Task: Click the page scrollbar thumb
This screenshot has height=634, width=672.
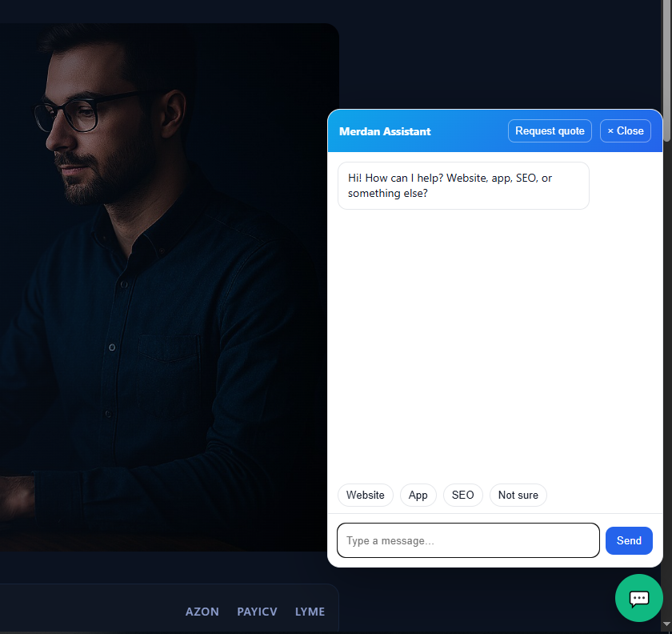Action: point(667,70)
